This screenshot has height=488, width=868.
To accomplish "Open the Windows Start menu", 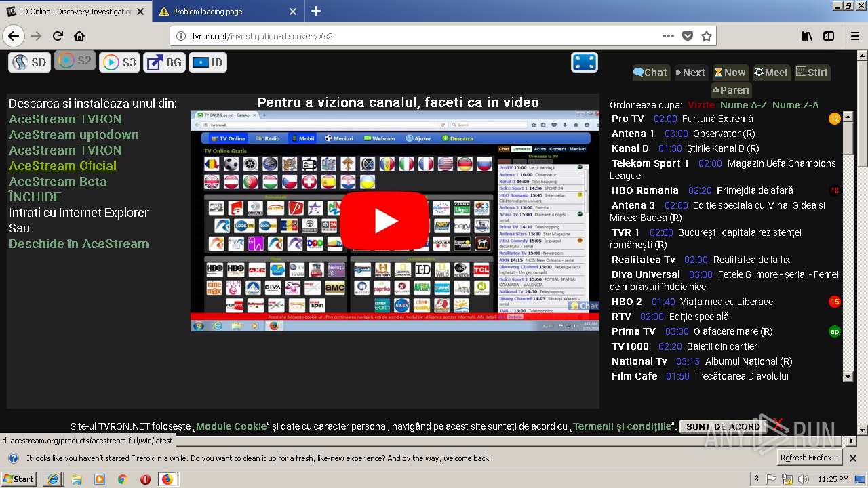I will point(18,479).
